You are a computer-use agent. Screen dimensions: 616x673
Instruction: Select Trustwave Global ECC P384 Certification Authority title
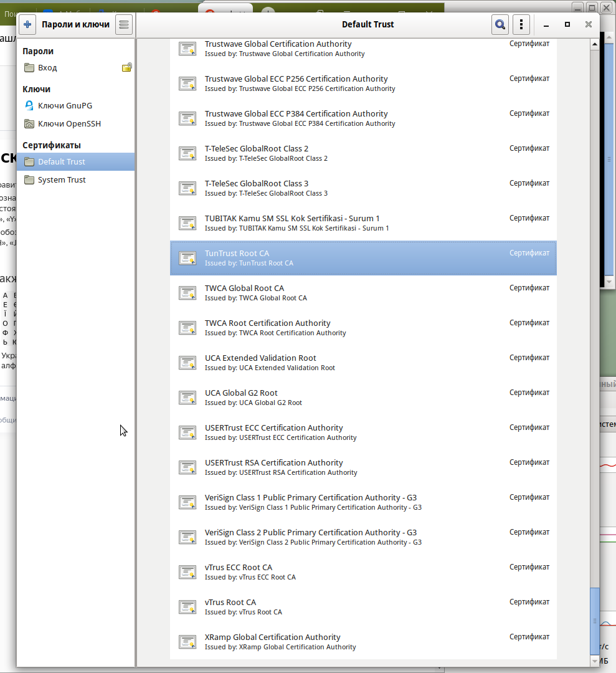coord(296,114)
